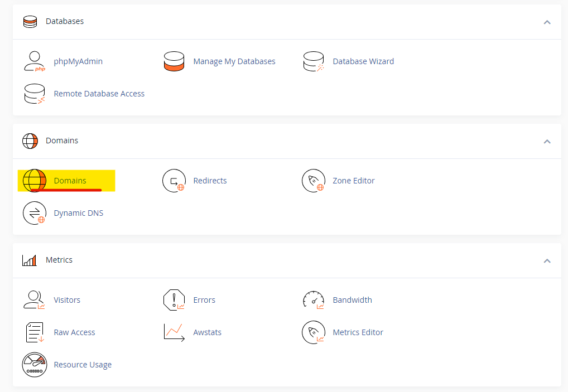Click the Manage My Databases cylinder icon
The image size is (568, 392).
click(x=174, y=61)
